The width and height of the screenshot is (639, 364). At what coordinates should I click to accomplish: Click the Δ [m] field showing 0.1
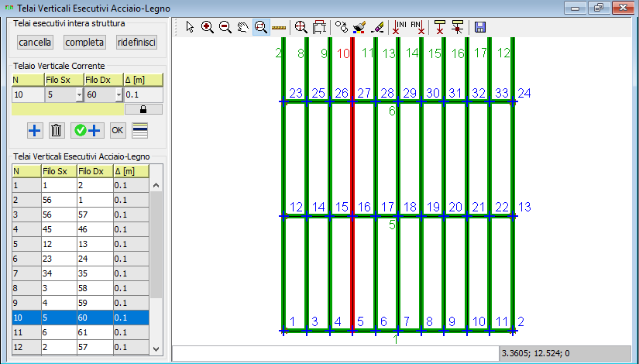pos(143,95)
